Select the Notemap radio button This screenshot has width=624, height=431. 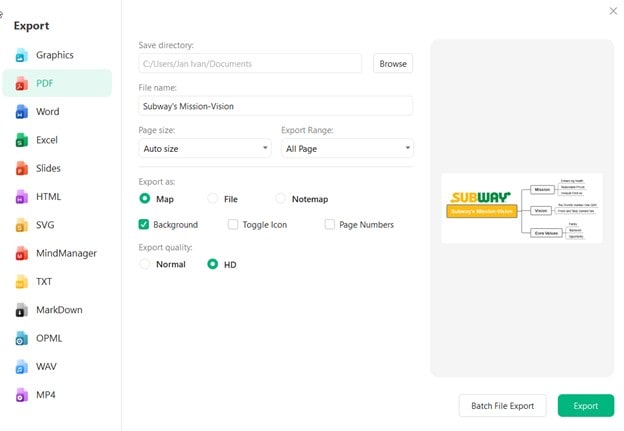coord(281,198)
